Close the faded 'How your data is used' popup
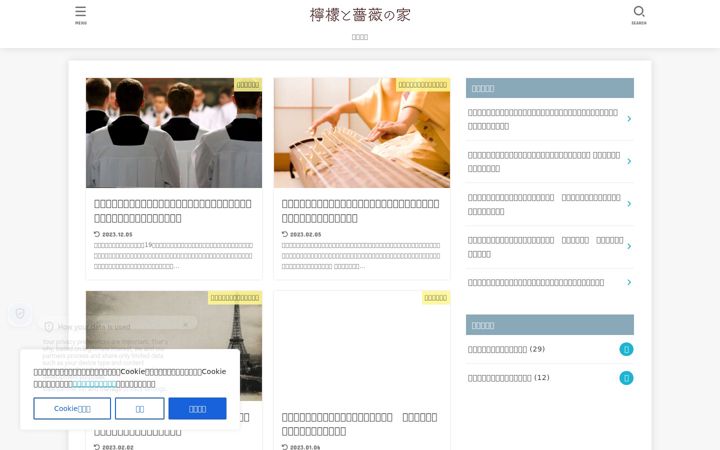This screenshot has height=450, width=720. click(x=186, y=325)
